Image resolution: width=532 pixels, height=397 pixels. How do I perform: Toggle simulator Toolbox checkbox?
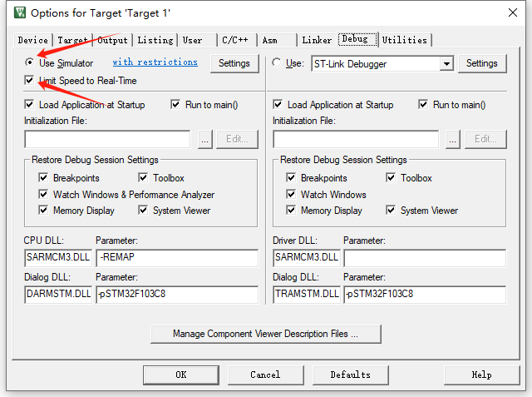coord(143,177)
